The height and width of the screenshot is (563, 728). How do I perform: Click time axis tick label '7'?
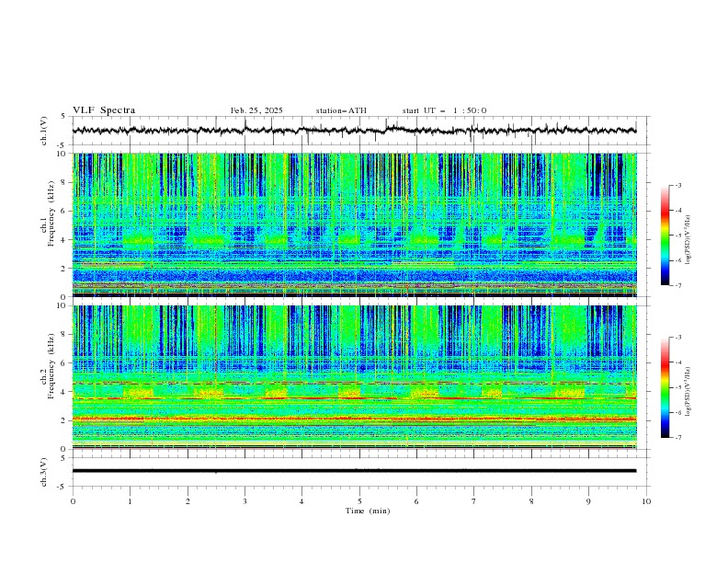pyautogui.click(x=474, y=501)
